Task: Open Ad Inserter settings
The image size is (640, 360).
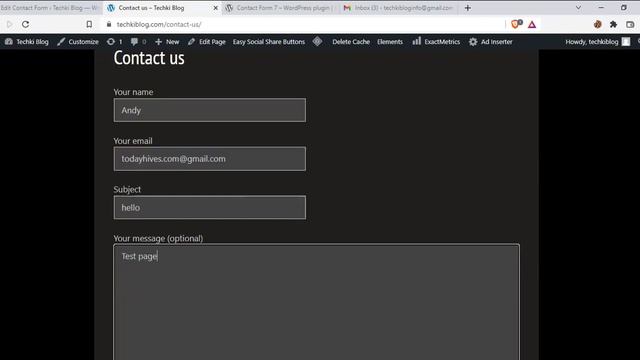Action: tap(490, 42)
